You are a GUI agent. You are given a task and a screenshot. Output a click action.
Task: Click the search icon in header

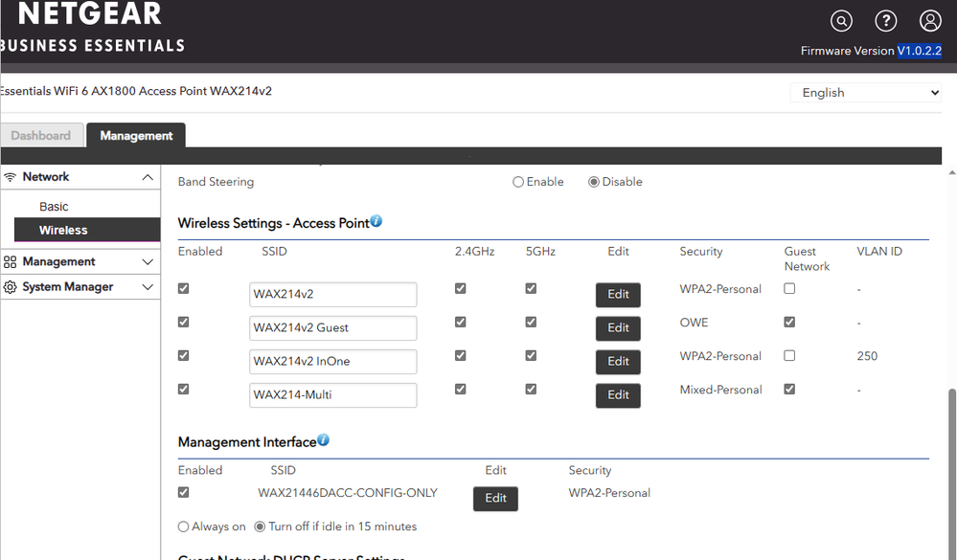click(x=841, y=21)
